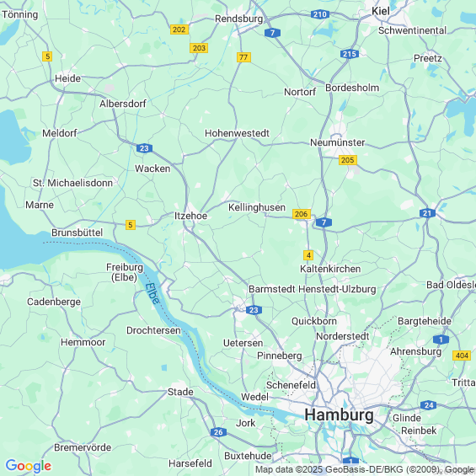476x476 pixels.
Task: Click the 215 highway shield
Action: click(350, 54)
